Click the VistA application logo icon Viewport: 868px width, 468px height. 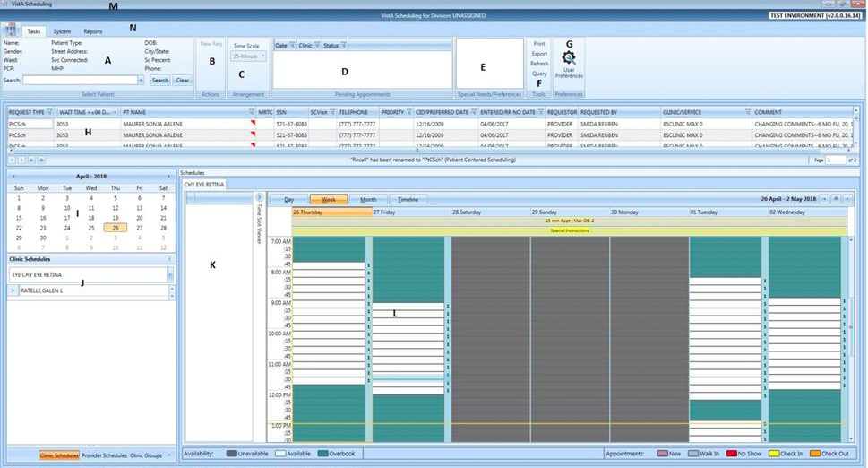pos(10,30)
